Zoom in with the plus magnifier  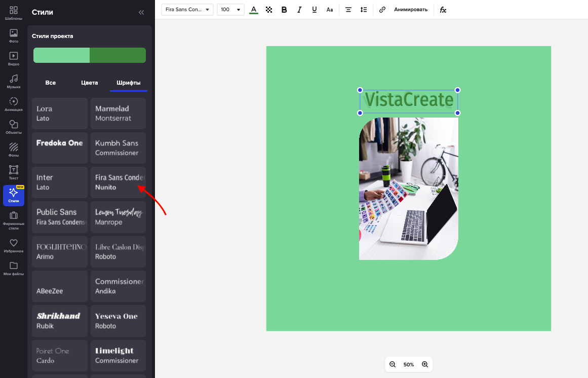pyautogui.click(x=425, y=364)
